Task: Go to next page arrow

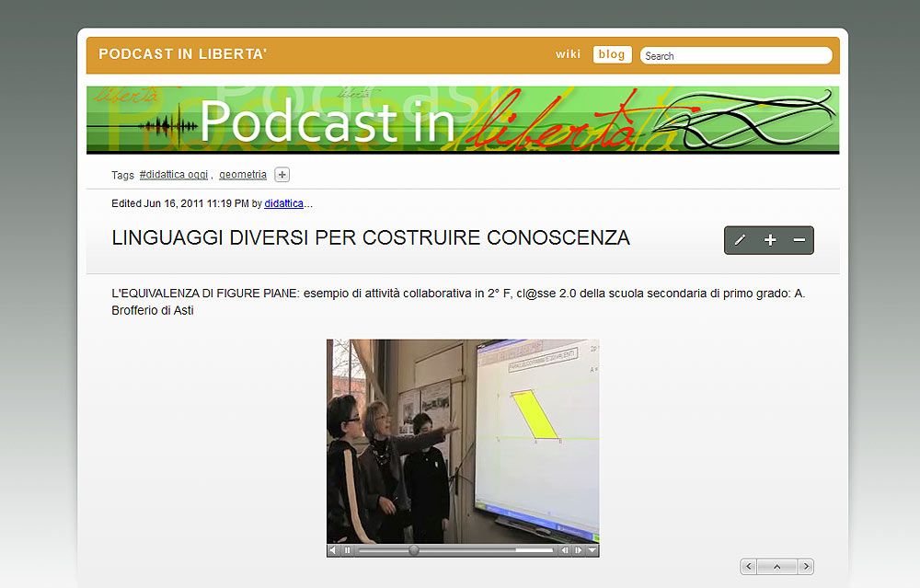Action: 806,566
